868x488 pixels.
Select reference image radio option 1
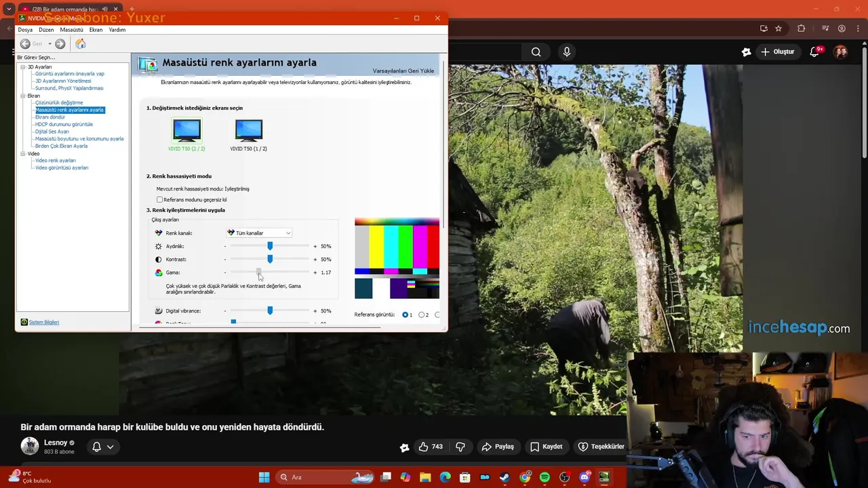click(x=406, y=314)
